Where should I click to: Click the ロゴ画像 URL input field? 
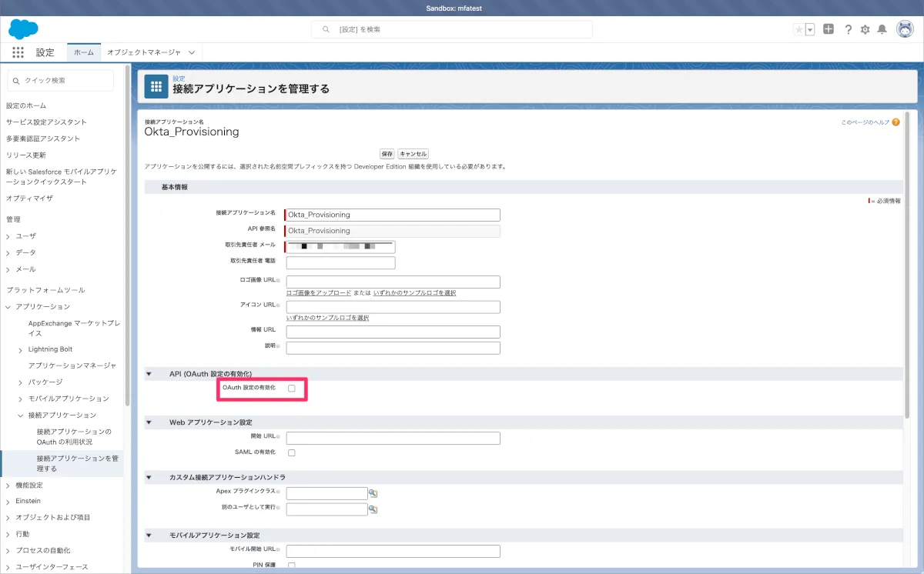click(393, 282)
